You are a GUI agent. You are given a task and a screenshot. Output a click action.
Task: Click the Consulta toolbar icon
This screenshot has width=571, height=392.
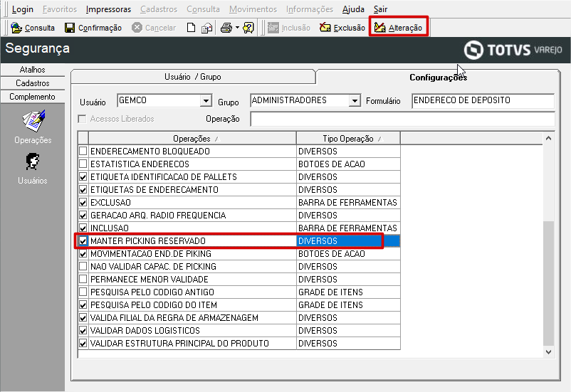pos(16,28)
